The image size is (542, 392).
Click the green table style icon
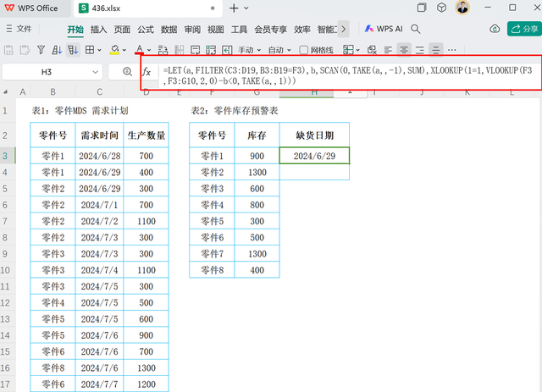tap(348, 50)
